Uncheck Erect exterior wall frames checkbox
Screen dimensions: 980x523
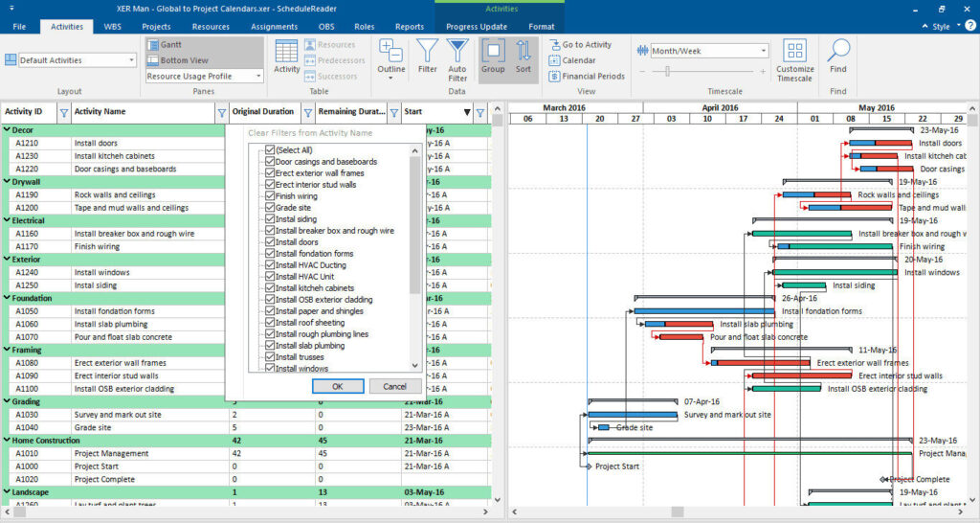270,172
